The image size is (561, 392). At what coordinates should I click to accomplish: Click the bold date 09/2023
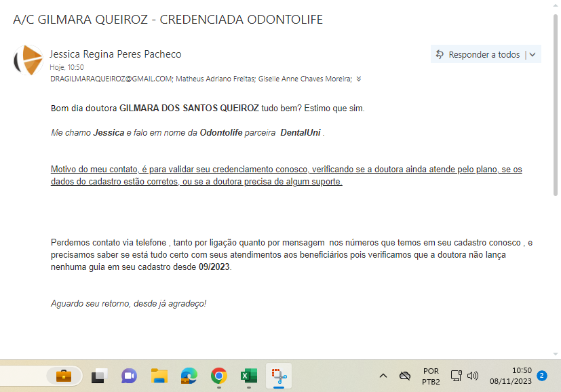pyautogui.click(x=214, y=267)
